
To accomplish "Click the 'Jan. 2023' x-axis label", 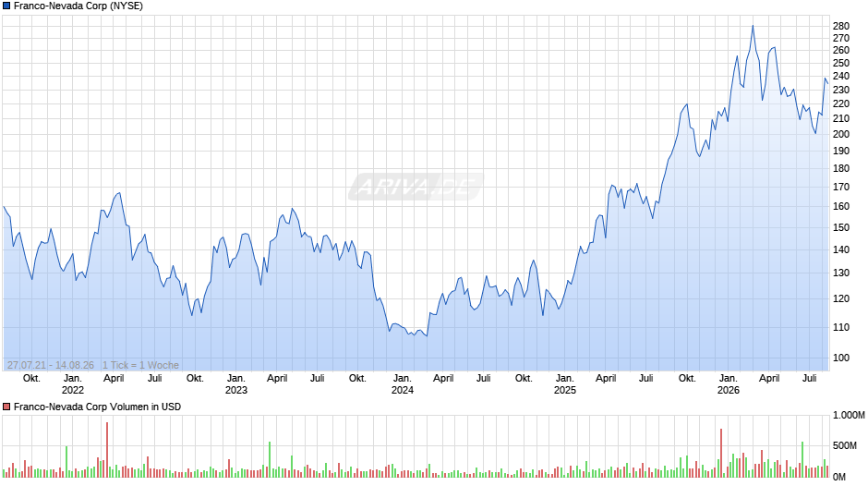I will 235,384.
